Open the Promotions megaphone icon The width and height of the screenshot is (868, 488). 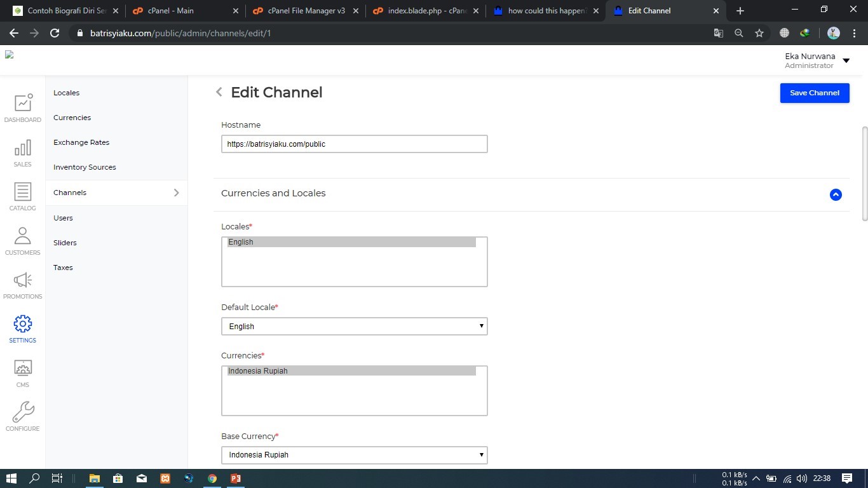click(22, 280)
